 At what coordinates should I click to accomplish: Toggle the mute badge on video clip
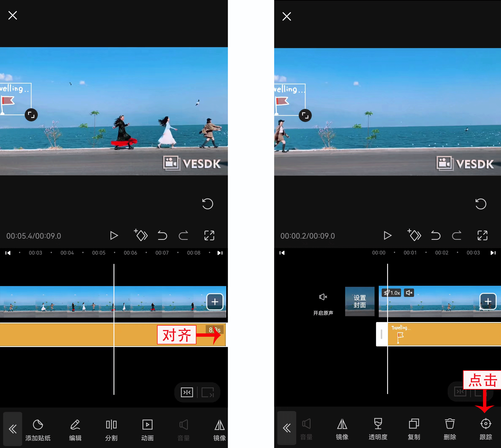pos(409,293)
